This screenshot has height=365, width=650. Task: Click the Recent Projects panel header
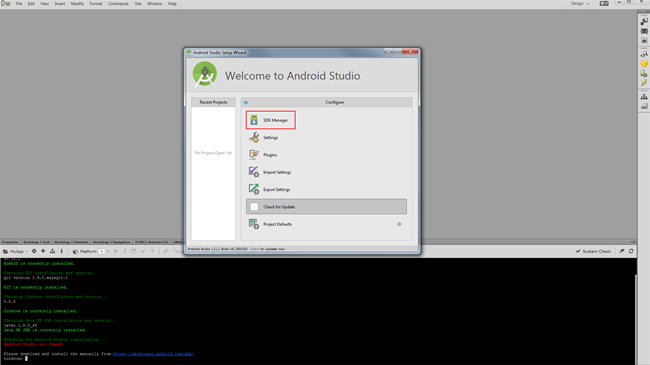pos(213,102)
